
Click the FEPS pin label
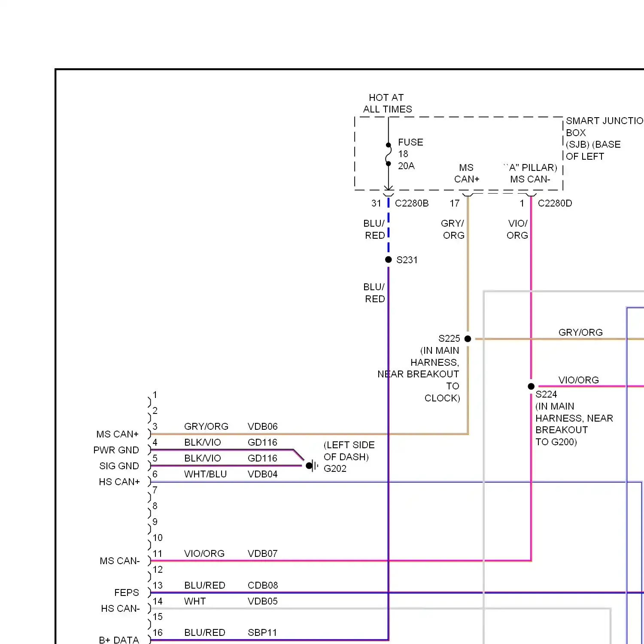[x=127, y=592]
